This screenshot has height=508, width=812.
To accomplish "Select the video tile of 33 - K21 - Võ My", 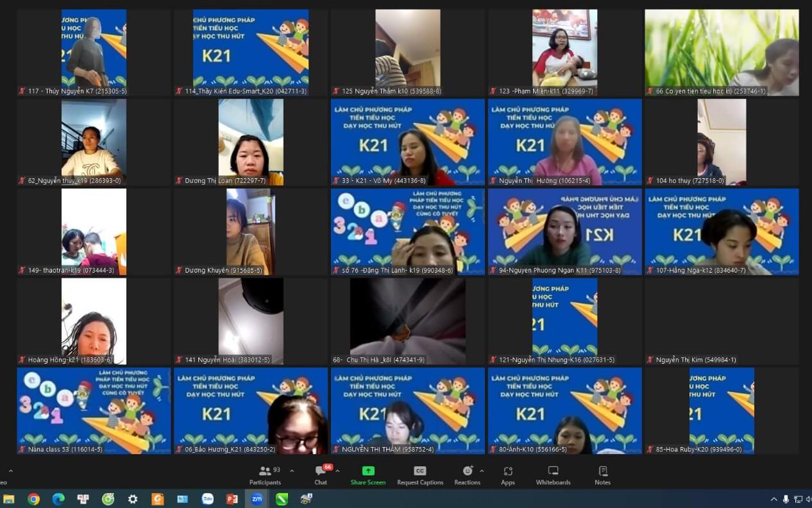I will (x=408, y=142).
